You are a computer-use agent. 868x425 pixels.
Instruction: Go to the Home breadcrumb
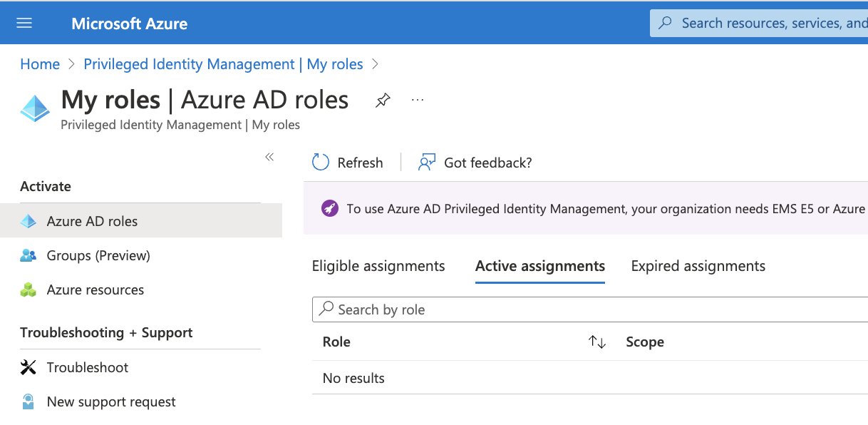tap(40, 64)
